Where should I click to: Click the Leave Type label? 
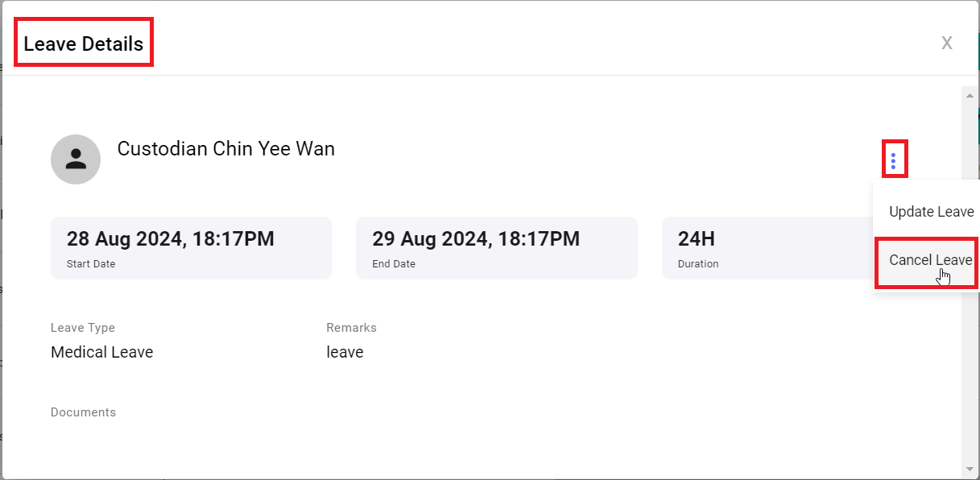pos(83,328)
